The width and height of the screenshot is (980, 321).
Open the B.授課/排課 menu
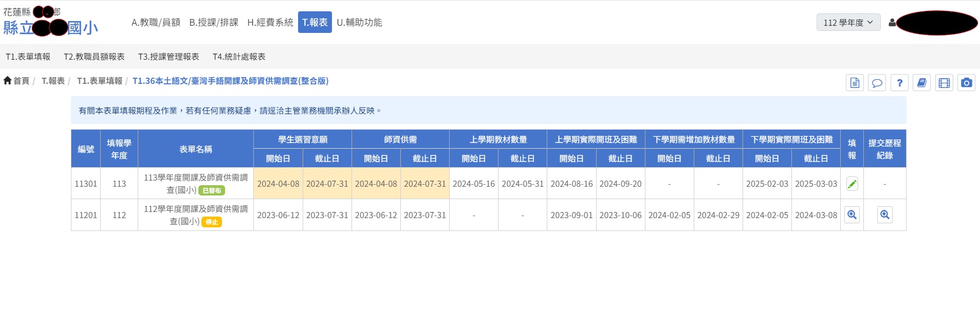[x=214, y=23]
